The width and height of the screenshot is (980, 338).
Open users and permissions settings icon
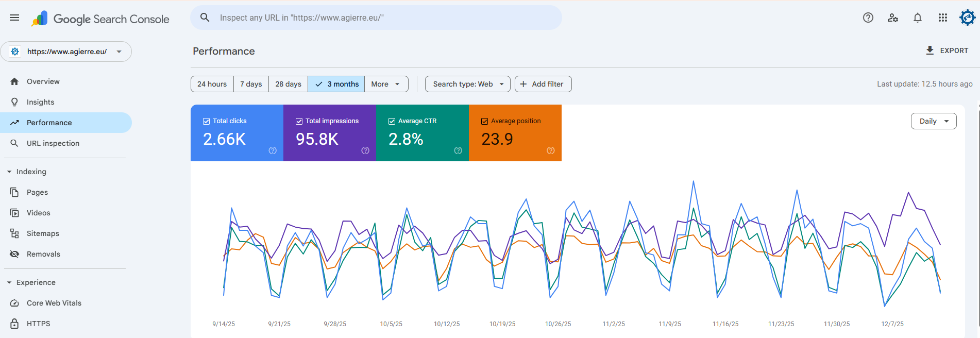click(x=893, y=18)
